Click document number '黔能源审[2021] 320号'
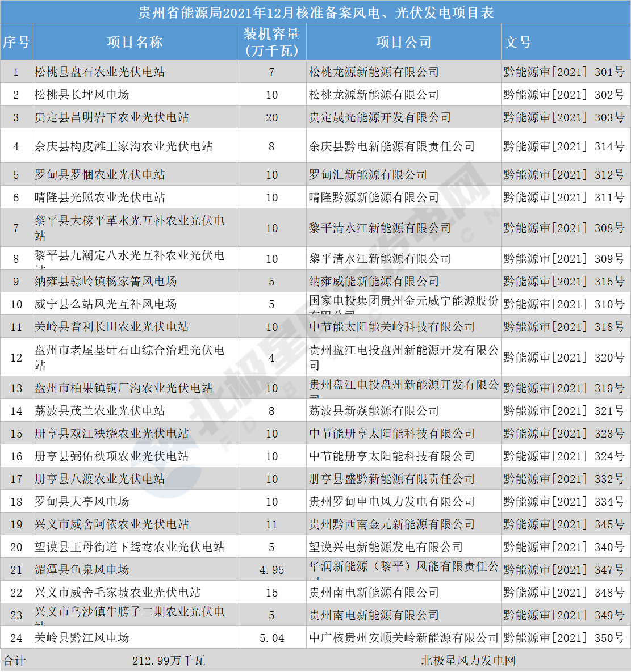 pyautogui.click(x=563, y=357)
